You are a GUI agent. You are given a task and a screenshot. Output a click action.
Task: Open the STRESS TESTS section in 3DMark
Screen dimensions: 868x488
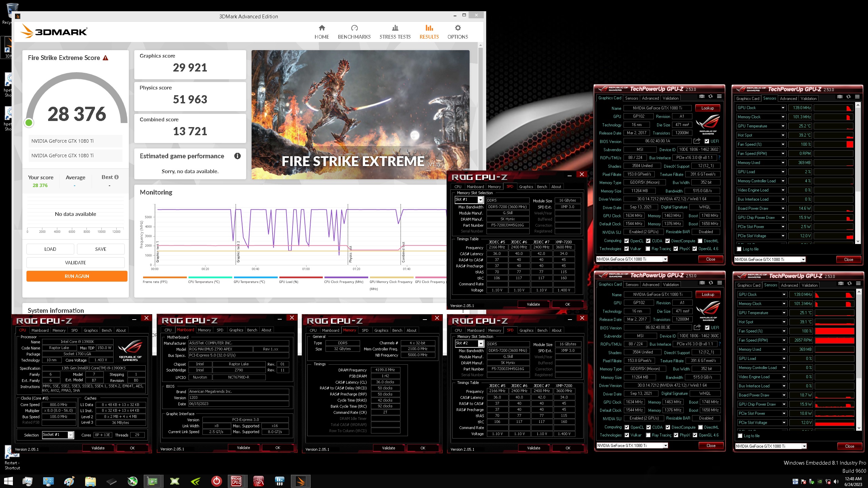click(x=395, y=32)
